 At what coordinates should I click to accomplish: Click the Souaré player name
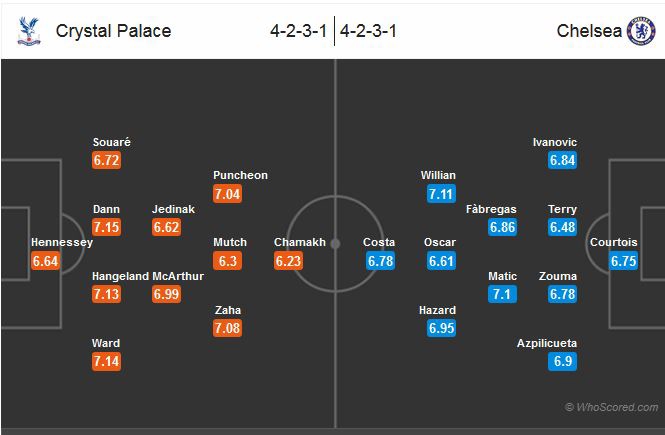pos(111,142)
